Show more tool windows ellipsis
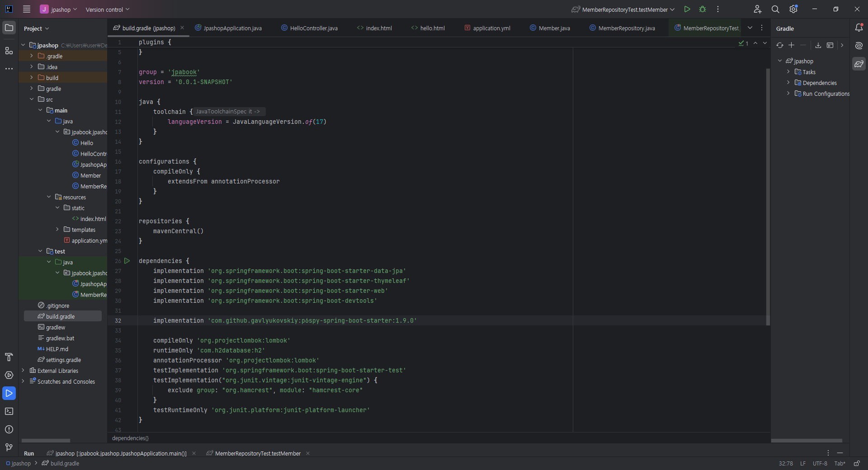The height and width of the screenshot is (470, 868). [9, 69]
